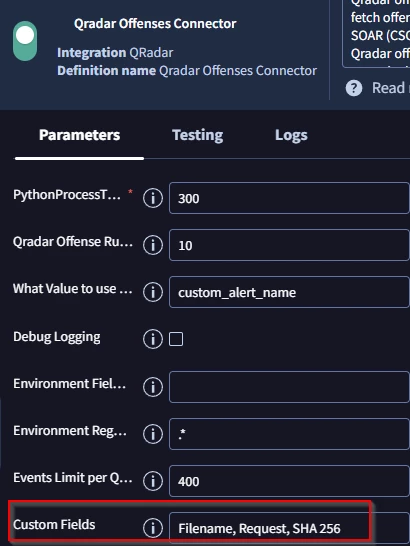Click the question mark help icon
Screen dimensions: 410x546
tap(354, 88)
